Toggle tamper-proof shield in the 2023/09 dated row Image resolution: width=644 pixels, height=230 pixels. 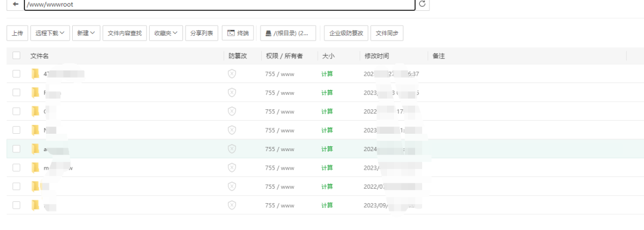[232, 205]
